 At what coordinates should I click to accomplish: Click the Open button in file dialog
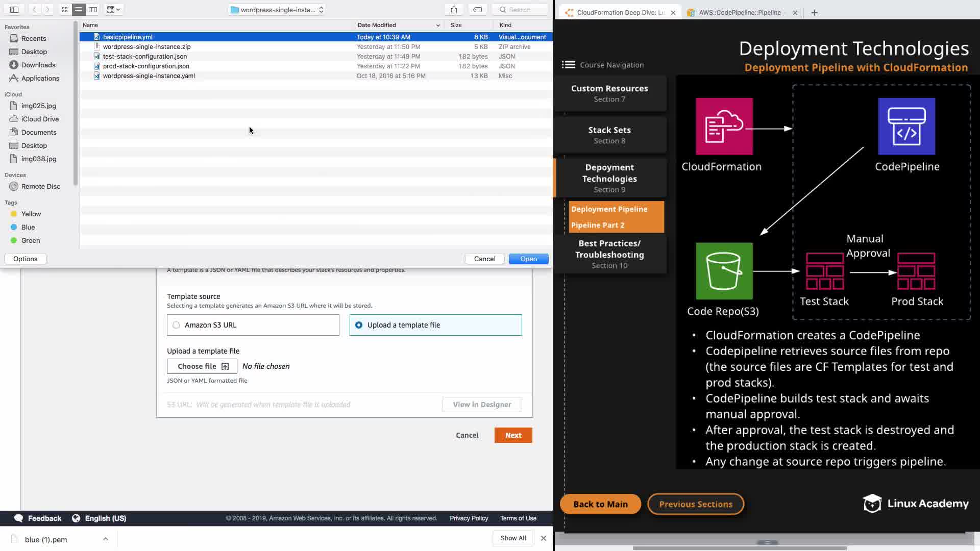coord(528,259)
